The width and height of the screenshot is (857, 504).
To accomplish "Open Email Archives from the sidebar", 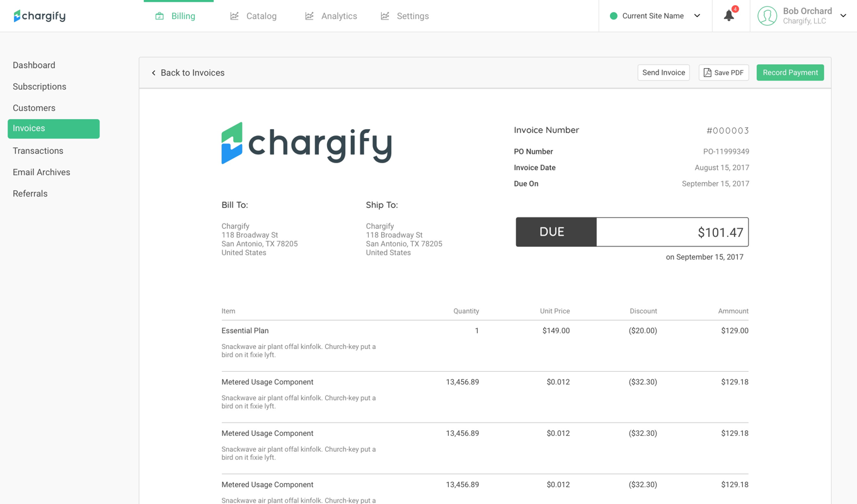I will pyautogui.click(x=41, y=172).
